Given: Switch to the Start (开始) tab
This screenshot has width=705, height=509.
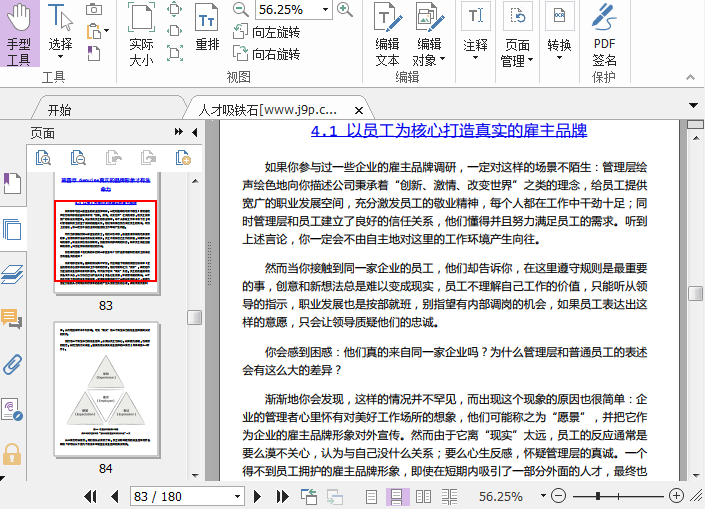Looking at the screenshot, I should (59, 110).
